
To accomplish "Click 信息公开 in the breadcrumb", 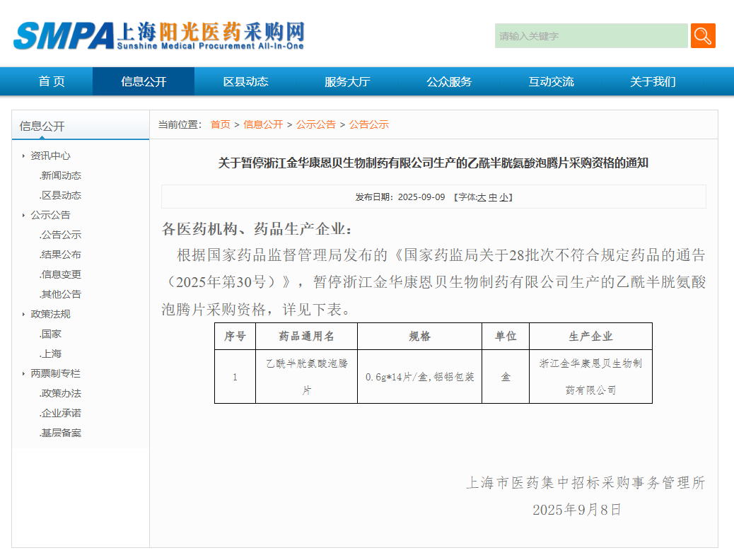I will [x=263, y=124].
